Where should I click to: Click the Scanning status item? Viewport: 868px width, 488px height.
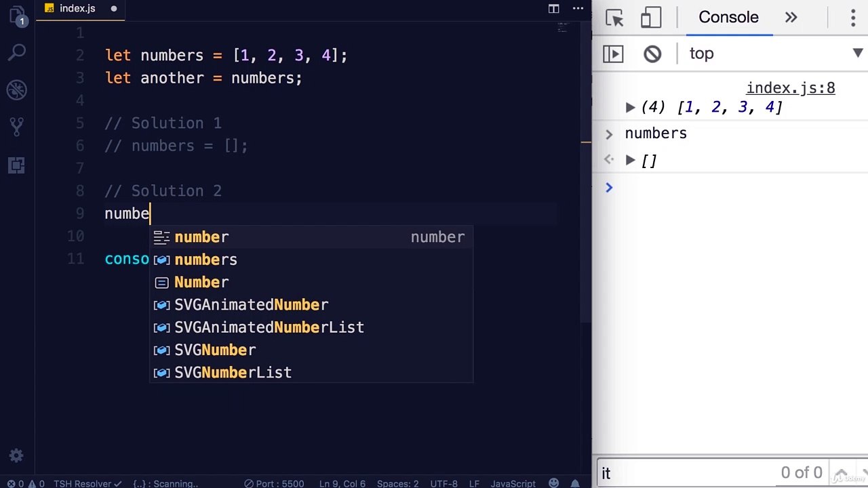tap(165, 483)
